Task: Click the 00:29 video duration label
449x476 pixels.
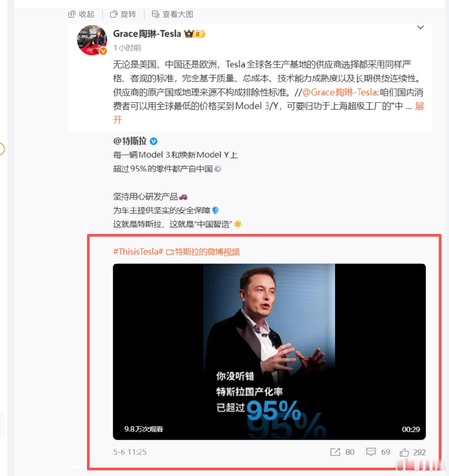Action: (411, 429)
